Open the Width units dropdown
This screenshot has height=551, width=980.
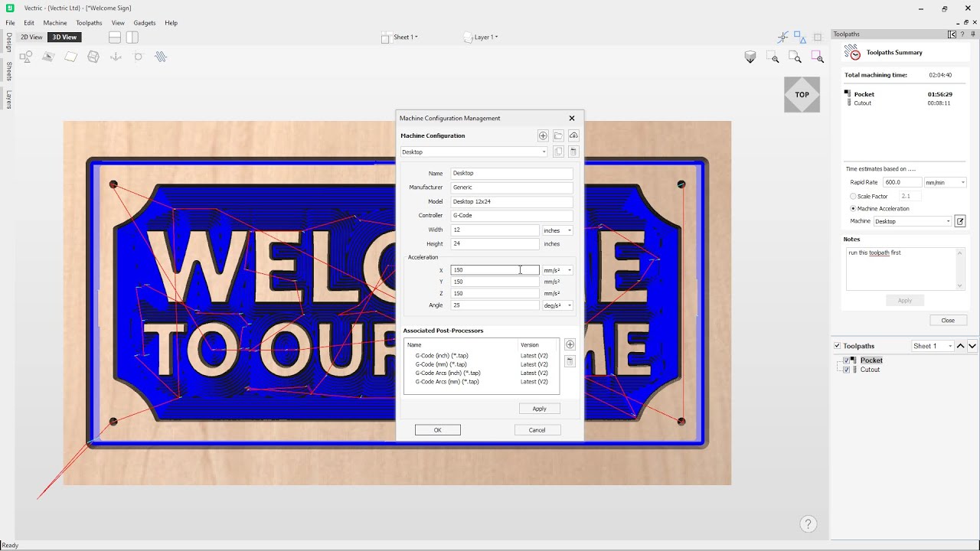557,230
